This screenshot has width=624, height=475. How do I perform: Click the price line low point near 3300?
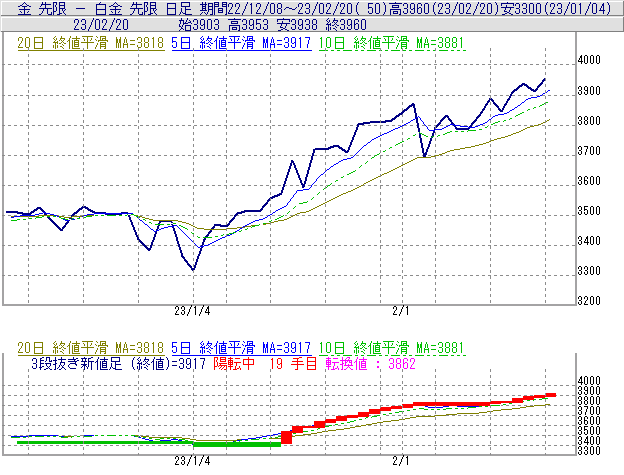(x=193, y=270)
